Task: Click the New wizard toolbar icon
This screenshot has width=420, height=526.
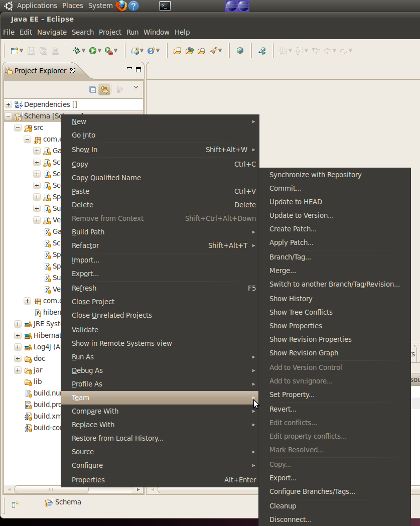Action: (x=15, y=51)
